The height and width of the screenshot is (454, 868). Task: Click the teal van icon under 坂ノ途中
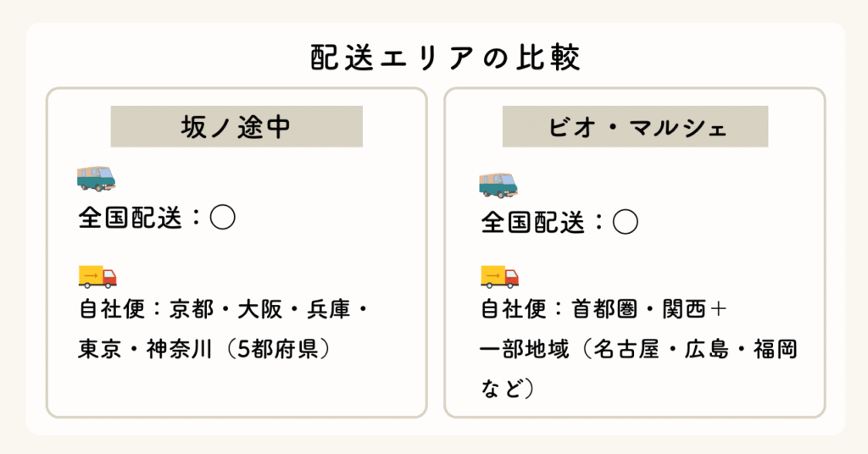coord(95,179)
